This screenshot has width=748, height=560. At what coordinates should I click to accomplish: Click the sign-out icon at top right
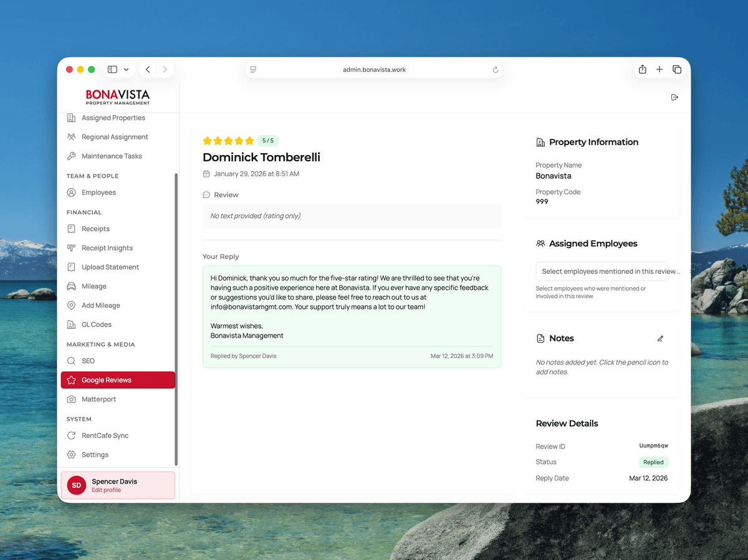pyautogui.click(x=674, y=97)
